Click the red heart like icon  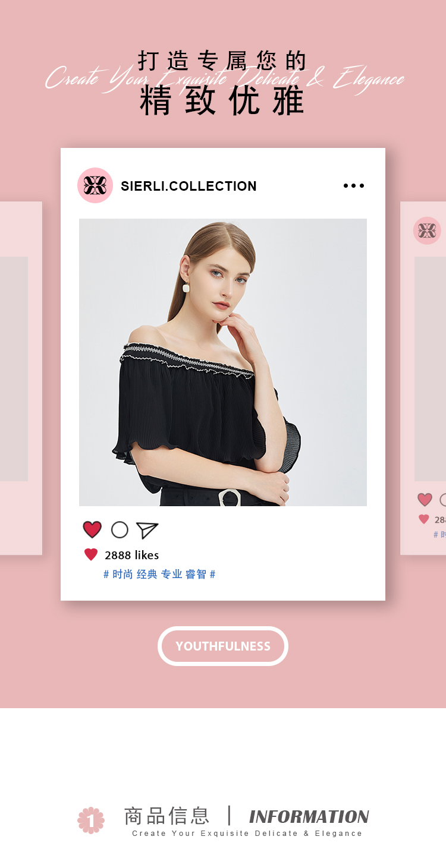92,529
